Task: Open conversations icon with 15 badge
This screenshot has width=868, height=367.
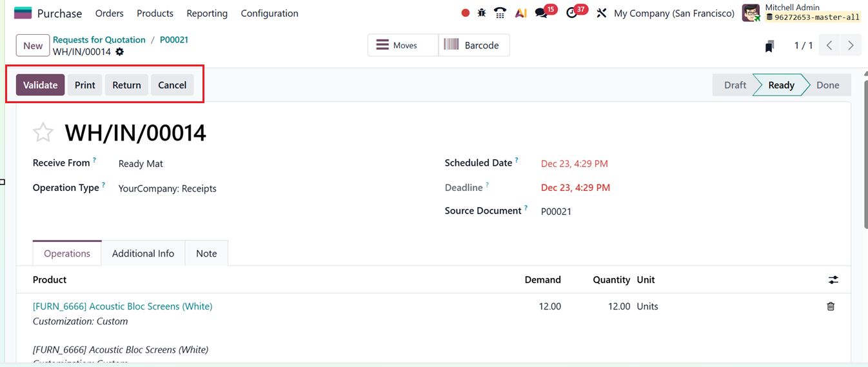Action: 541,13
